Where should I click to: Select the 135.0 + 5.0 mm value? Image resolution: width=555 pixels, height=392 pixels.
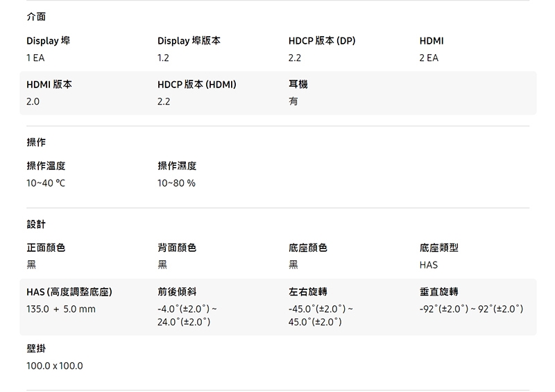click(x=61, y=309)
